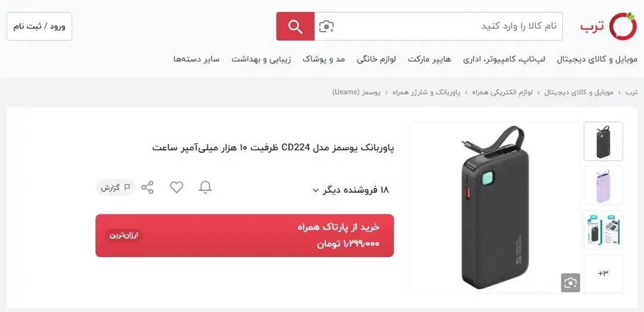Select the packaging box thumbnail
The width and height of the screenshot is (644, 312).
click(603, 230)
